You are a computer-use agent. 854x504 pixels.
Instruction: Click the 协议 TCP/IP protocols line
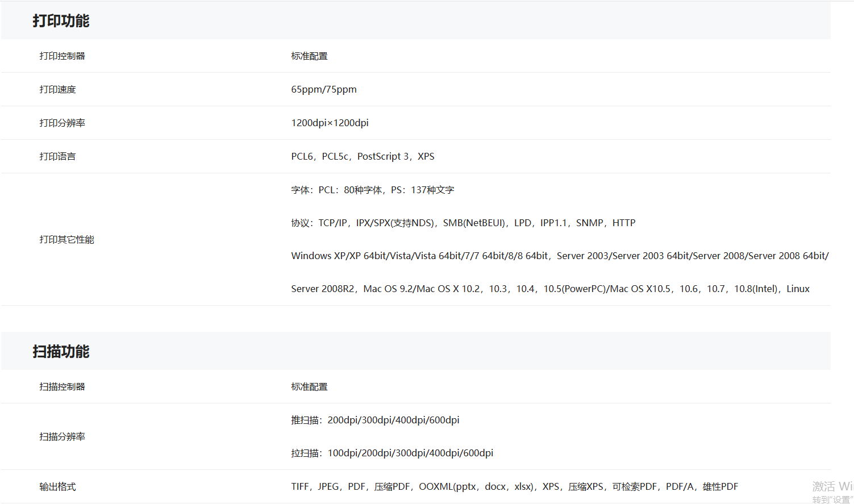click(x=463, y=223)
